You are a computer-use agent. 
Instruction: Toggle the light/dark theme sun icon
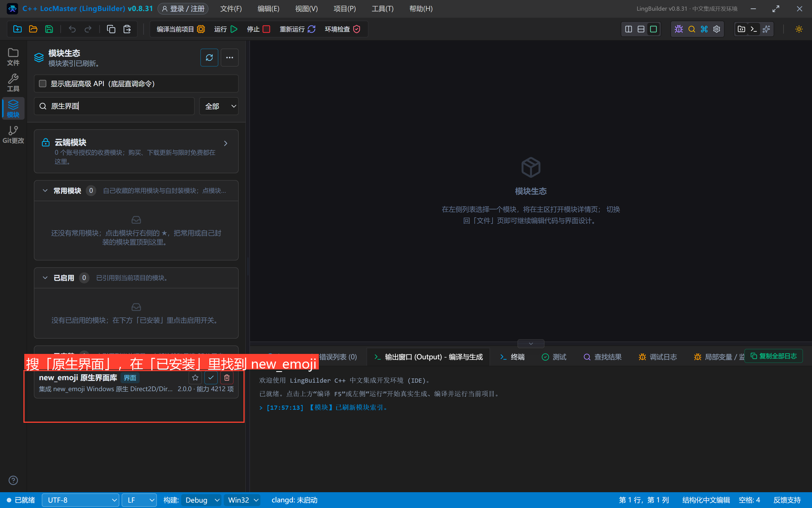coord(798,29)
